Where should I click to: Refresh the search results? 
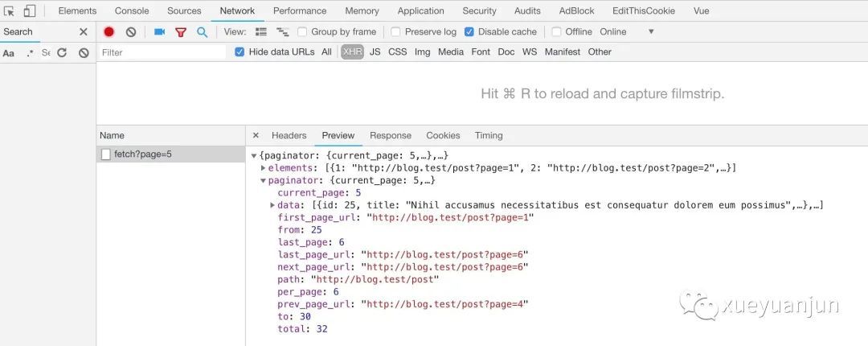(x=62, y=53)
